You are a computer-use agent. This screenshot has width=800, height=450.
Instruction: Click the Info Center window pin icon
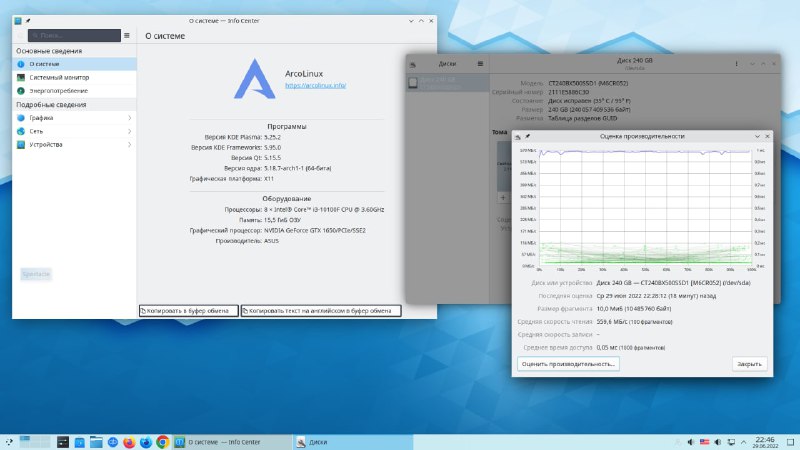28,21
